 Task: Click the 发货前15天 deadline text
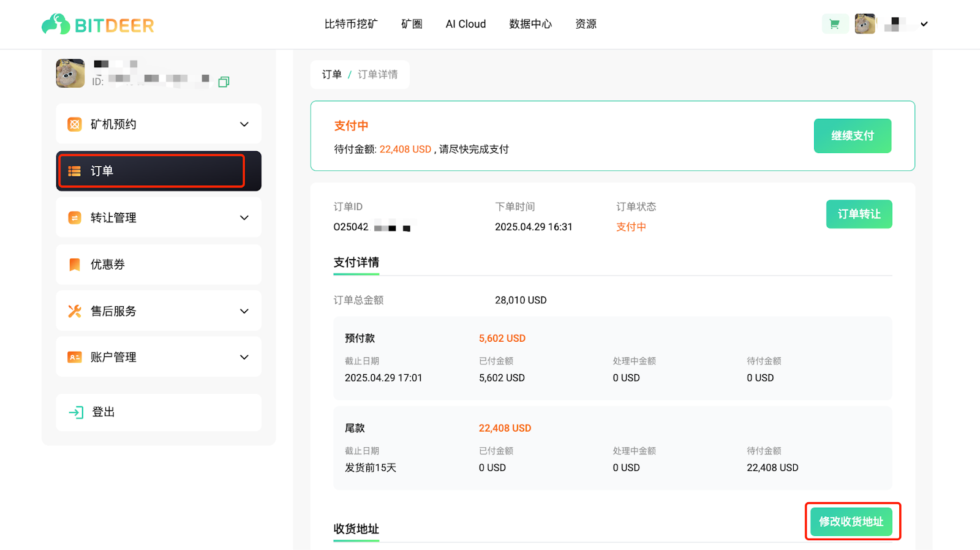click(x=371, y=468)
